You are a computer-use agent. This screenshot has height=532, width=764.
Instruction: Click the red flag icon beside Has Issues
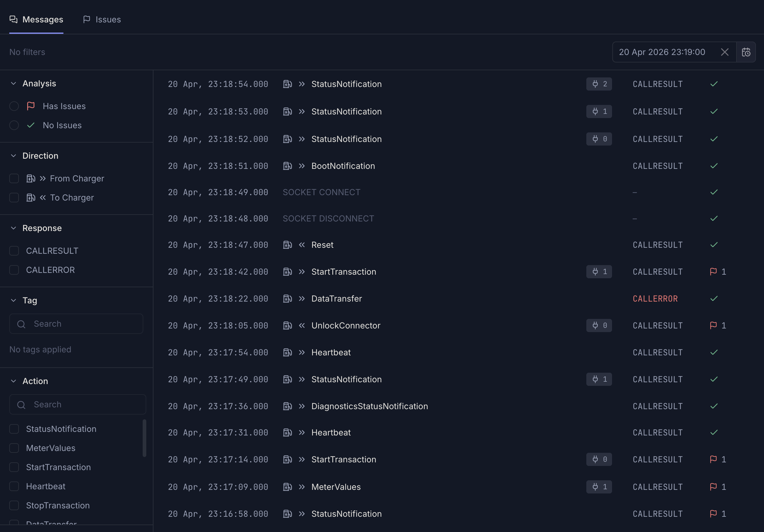point(31,106)
